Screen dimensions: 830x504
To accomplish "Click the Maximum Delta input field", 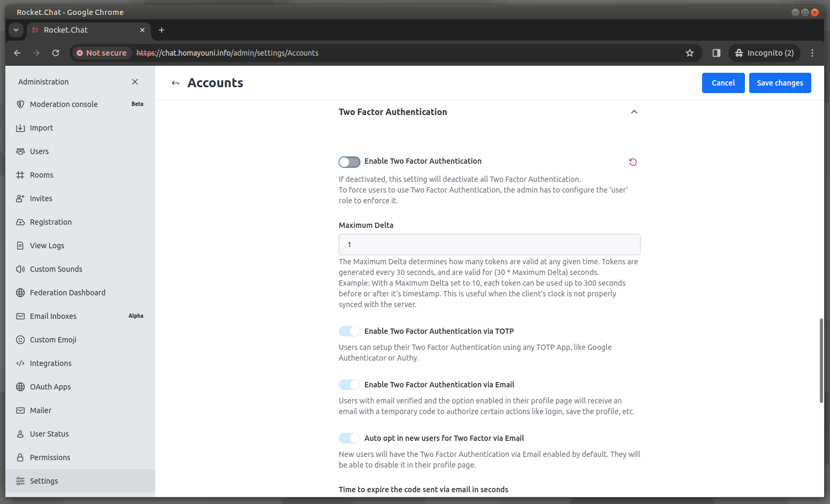I will (x=489, y=245).
